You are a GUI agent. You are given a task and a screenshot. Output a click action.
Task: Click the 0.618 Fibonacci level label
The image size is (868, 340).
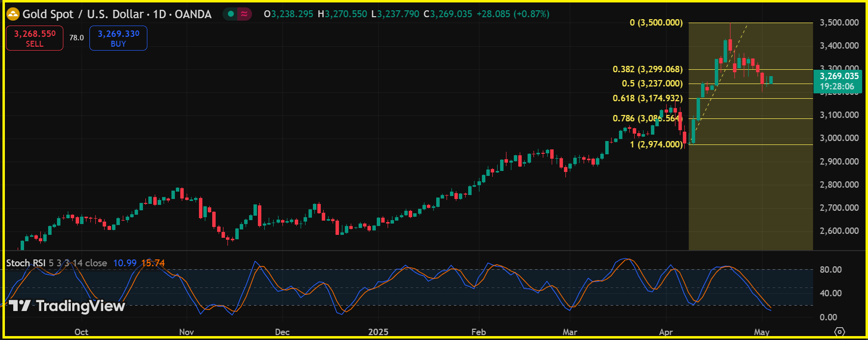(x=647, y=98)
